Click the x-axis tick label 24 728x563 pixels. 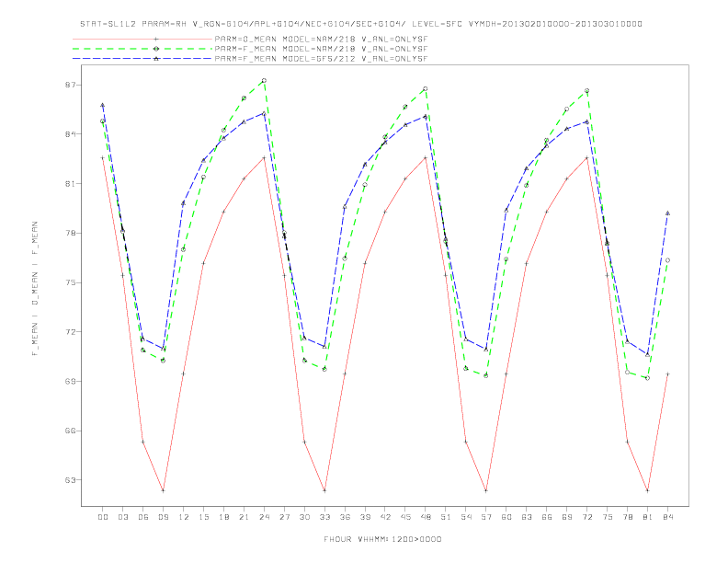[264, 517]
